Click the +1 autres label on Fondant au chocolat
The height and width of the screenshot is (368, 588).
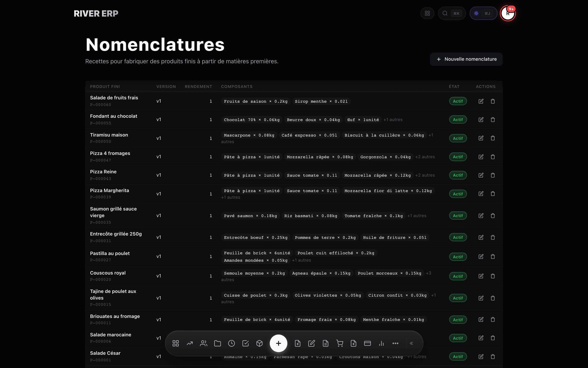393,120
